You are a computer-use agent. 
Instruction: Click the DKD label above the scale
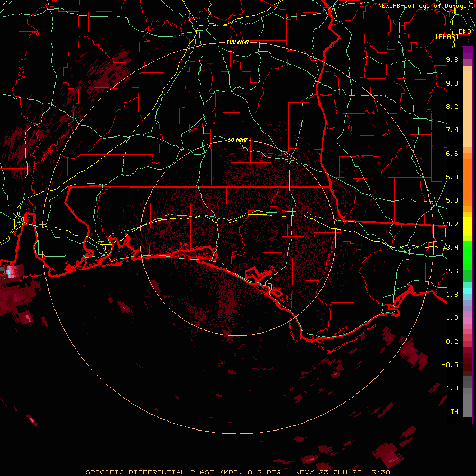point(465,32)
